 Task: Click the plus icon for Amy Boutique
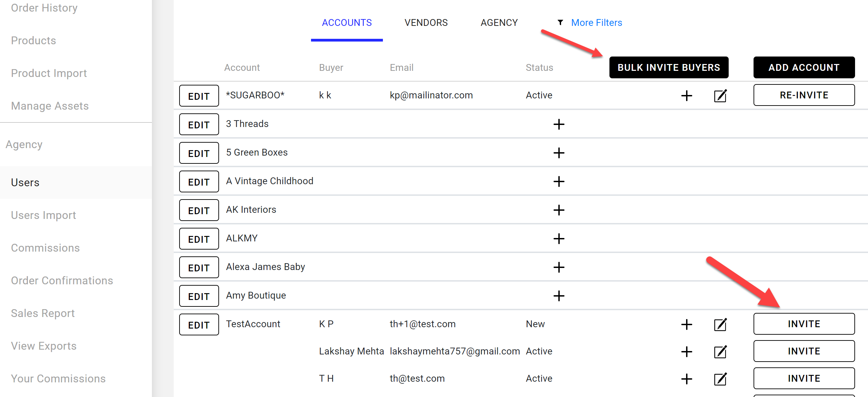click(559, 296)
